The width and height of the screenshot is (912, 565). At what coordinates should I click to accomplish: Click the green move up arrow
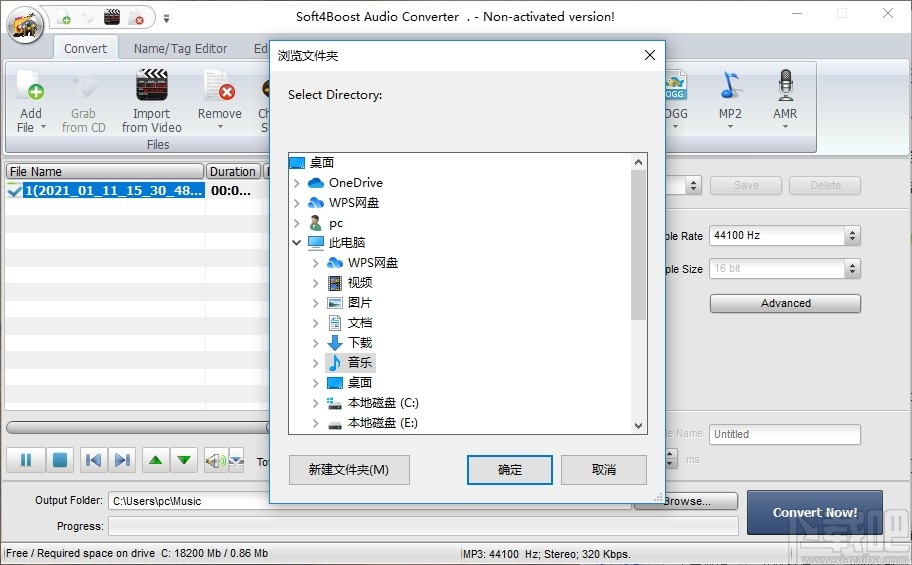pos(155,460)
